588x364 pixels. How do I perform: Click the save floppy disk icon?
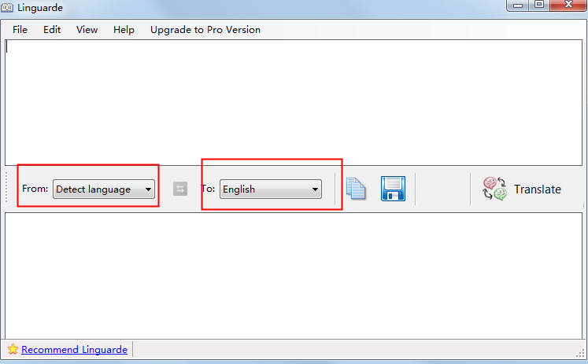(x=393, y=189)
